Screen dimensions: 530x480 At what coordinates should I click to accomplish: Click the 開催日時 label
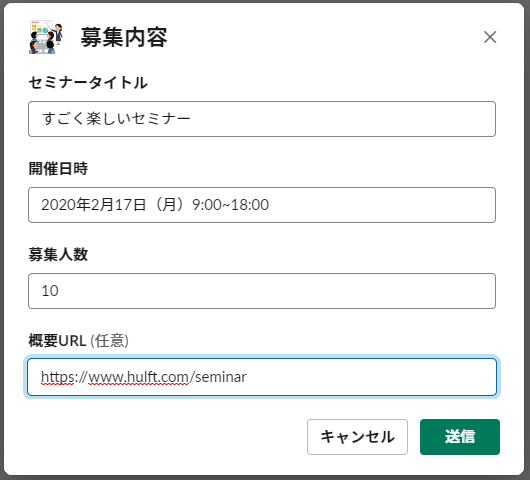pos(58,168)
